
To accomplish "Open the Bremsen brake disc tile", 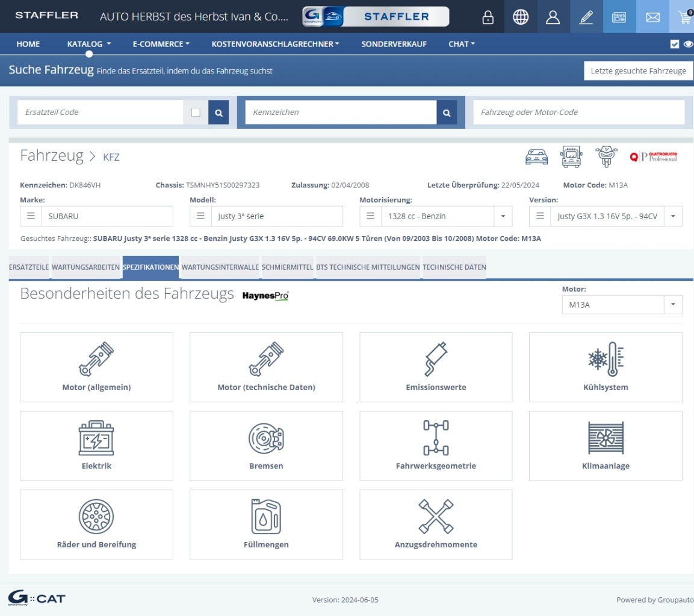I will [x=266, y=446].
